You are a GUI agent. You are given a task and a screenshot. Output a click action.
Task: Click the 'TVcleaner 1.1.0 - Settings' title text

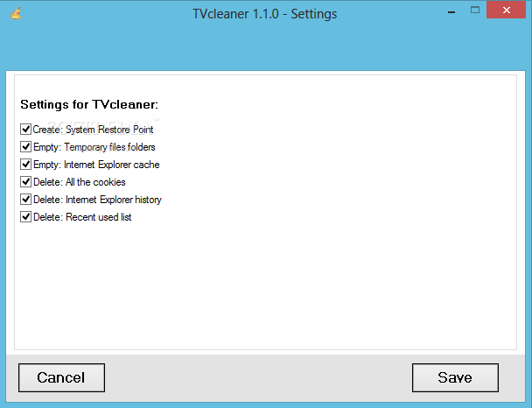(265, 14)
